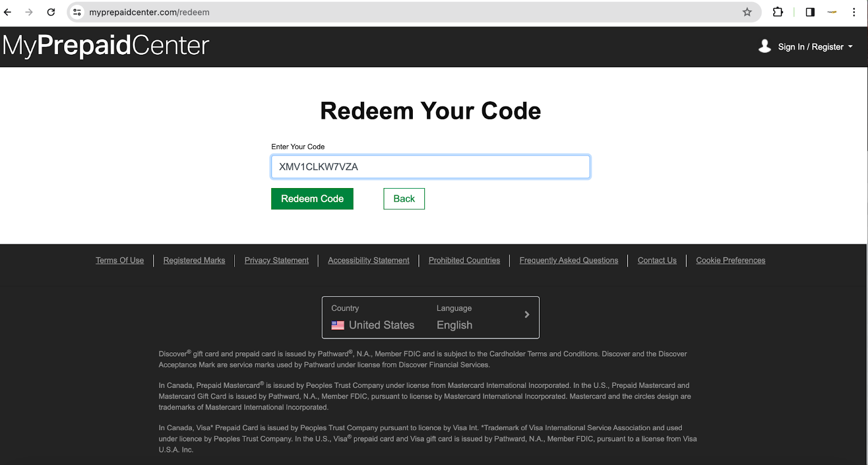Click the Redeem Your Code heading
Screen dimensions: 868x465
click(430, 111)
